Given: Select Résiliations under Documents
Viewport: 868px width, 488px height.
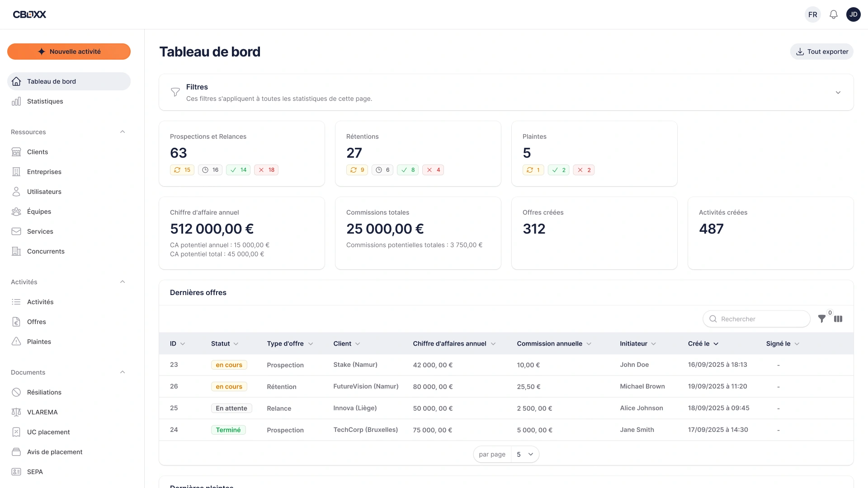Looking at the screenshot, I should coord(44,392).
